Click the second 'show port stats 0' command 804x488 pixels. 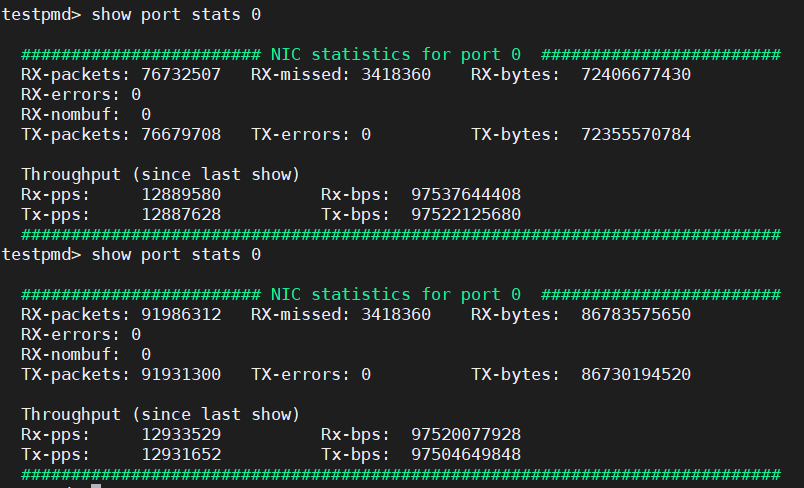pos(176,254)
